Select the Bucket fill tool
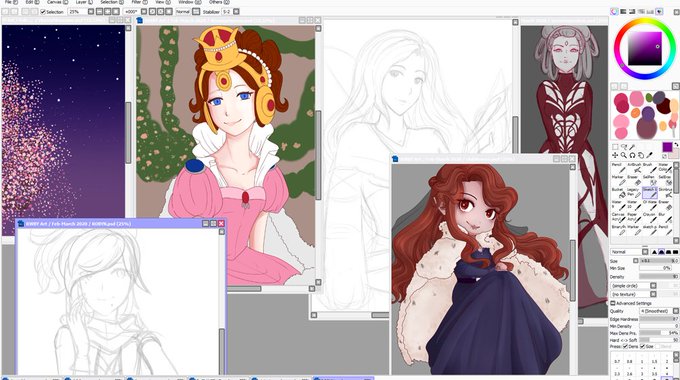 click(x=619, y=193)
